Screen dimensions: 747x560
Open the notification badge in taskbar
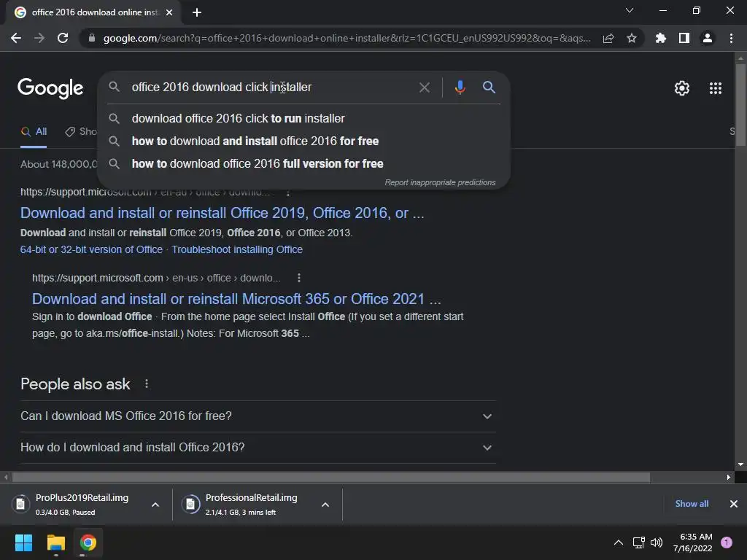tap(727, 542)
